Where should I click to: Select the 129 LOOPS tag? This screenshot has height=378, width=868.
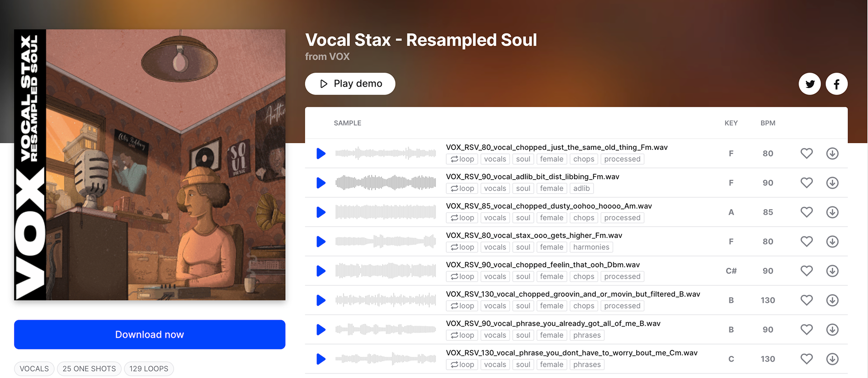coord(149,369)
